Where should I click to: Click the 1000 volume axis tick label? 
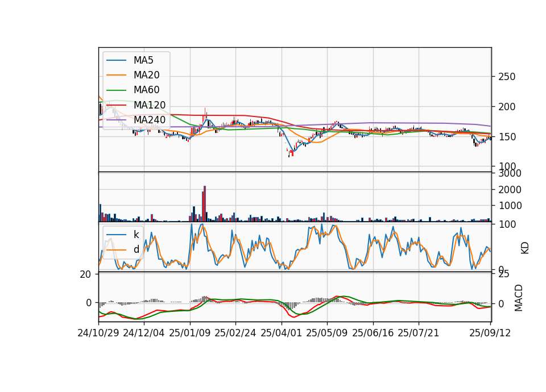tap(510, 206)
